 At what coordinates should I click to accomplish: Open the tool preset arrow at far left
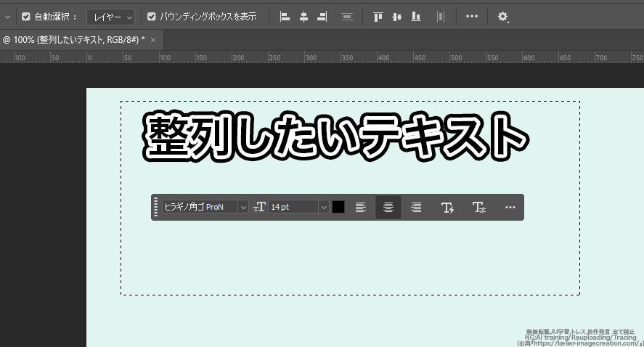[x=7, y=17]
